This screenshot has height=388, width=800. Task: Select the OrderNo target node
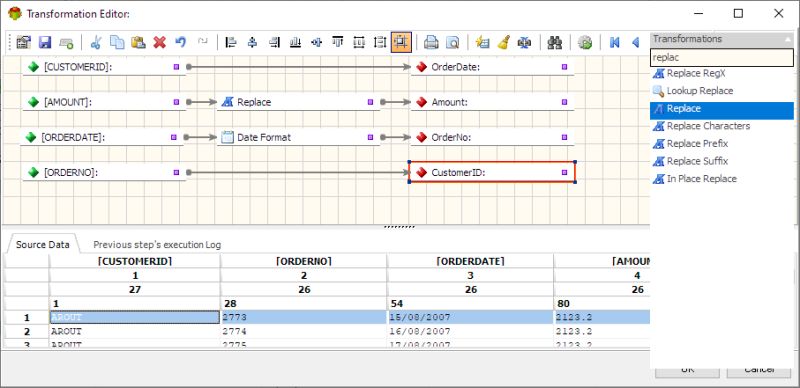(x=492, y=137)
